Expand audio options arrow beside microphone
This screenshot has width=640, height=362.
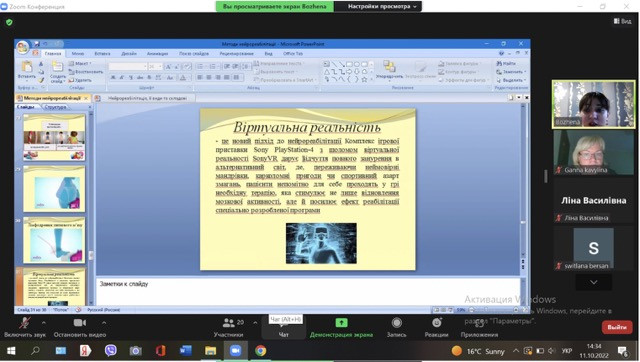coord(44,322)
